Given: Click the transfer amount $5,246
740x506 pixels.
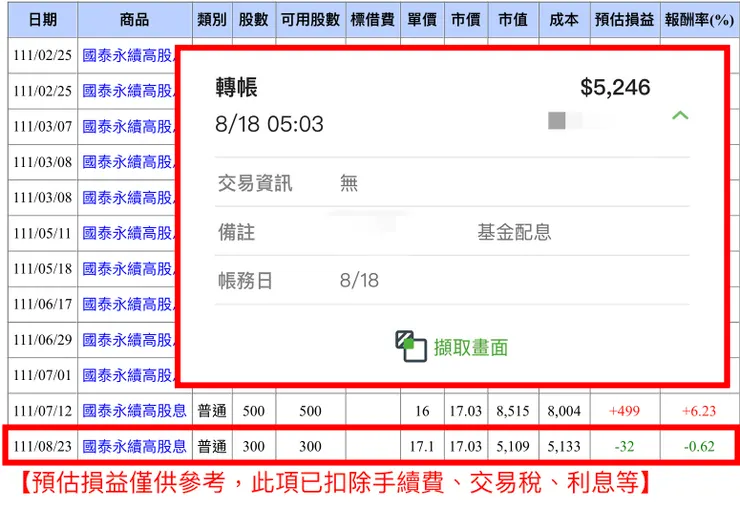Looking at the screenshot, I should coord(615,87).
